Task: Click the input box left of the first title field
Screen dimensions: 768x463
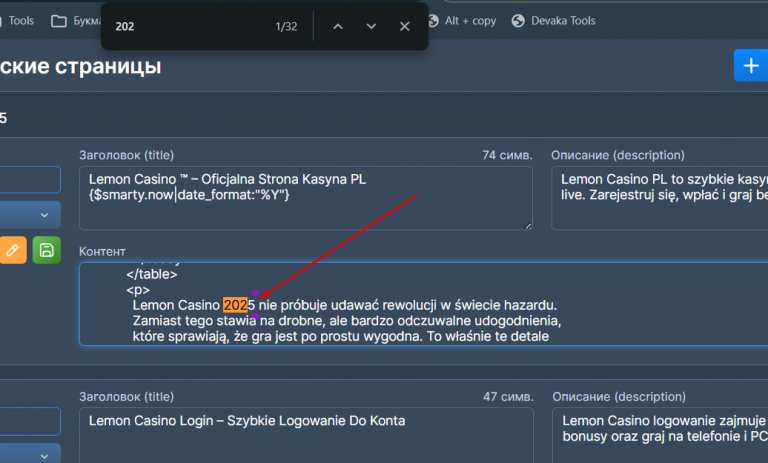Action: coord(30,180)
